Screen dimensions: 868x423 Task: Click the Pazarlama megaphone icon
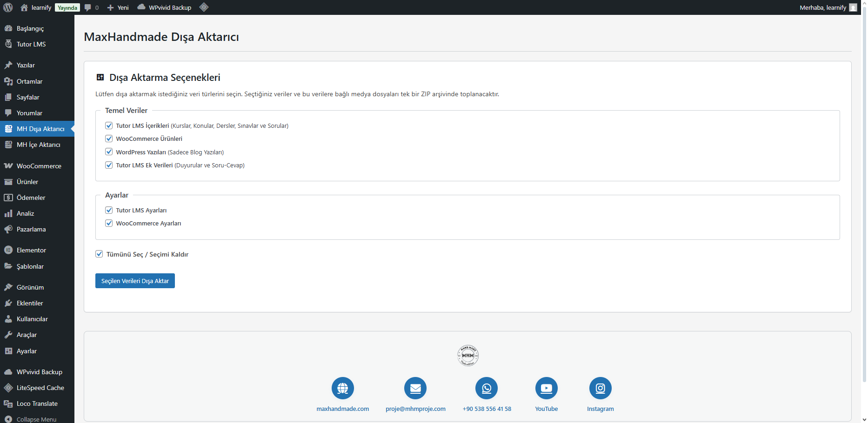click(x=8, y=229)
